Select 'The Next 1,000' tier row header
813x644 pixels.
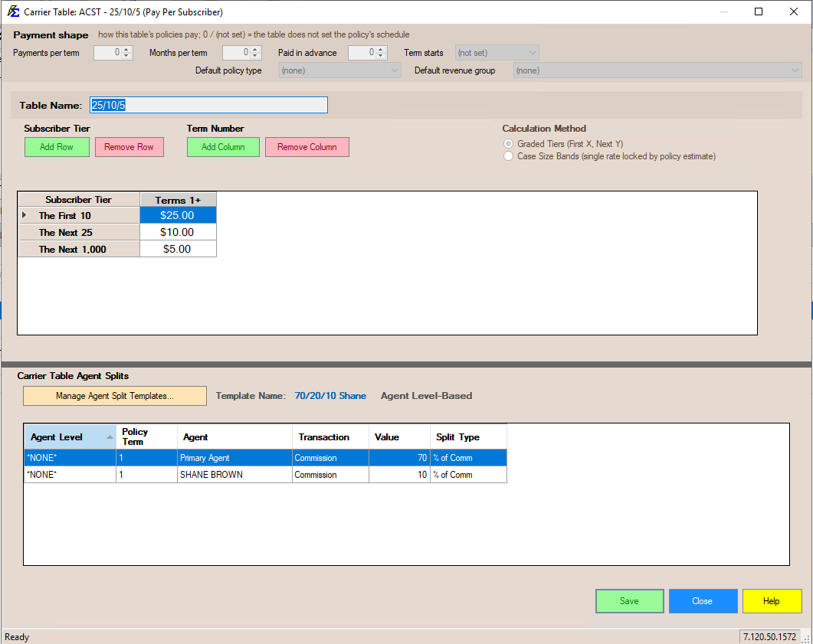(x=79, y=249)
